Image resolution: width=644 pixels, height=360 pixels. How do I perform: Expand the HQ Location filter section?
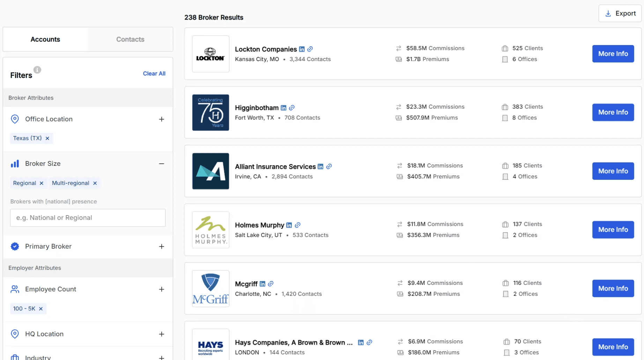(162, 334)
